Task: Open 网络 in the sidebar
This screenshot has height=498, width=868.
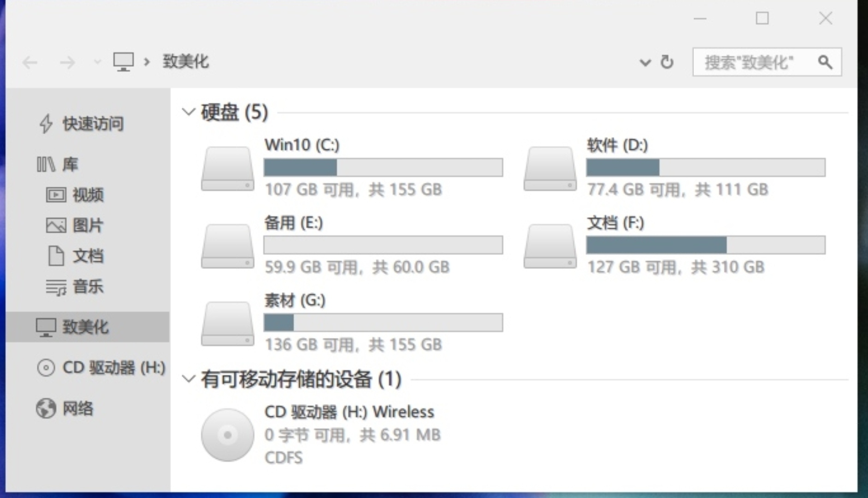Action: click(x=77, y=408)
